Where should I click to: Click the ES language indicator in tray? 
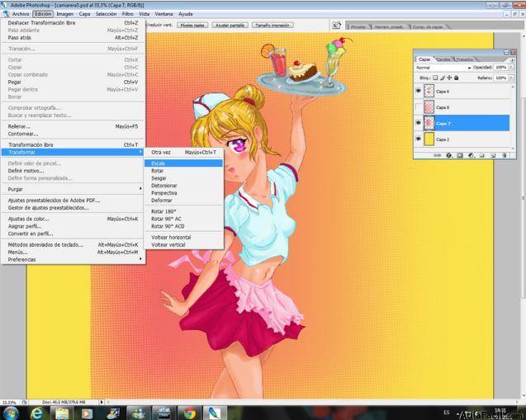pyautogui.click(x=447, y=413)
